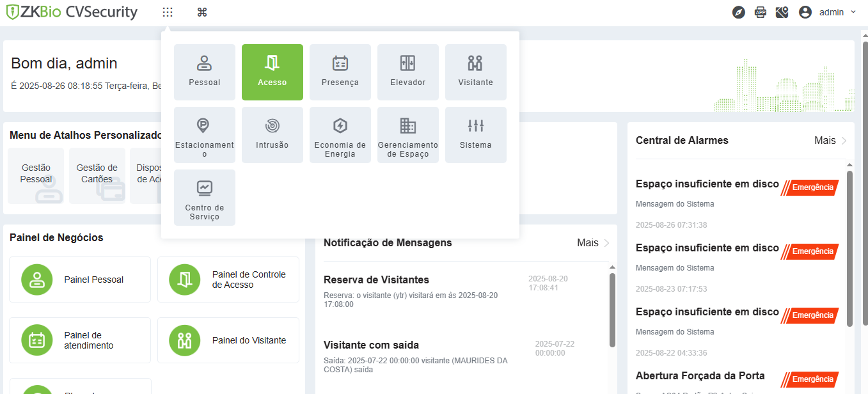
Task: Toggle the apps grid menu icon
Action: point(168,12)
